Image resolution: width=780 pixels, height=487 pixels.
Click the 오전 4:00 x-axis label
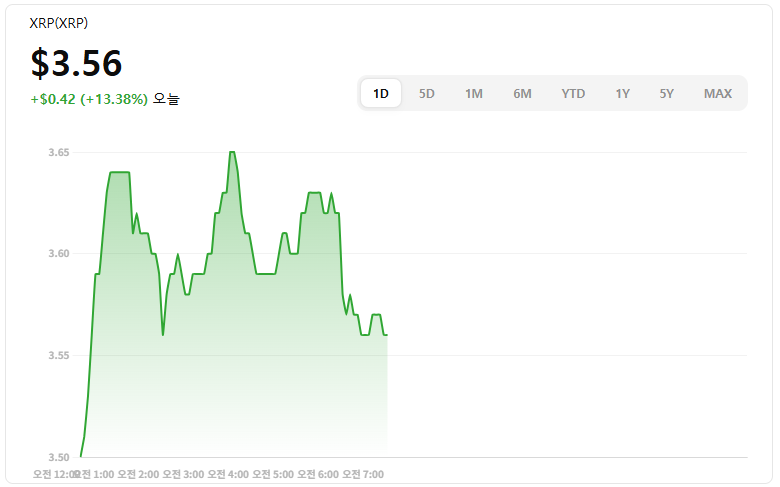[228, 475]
